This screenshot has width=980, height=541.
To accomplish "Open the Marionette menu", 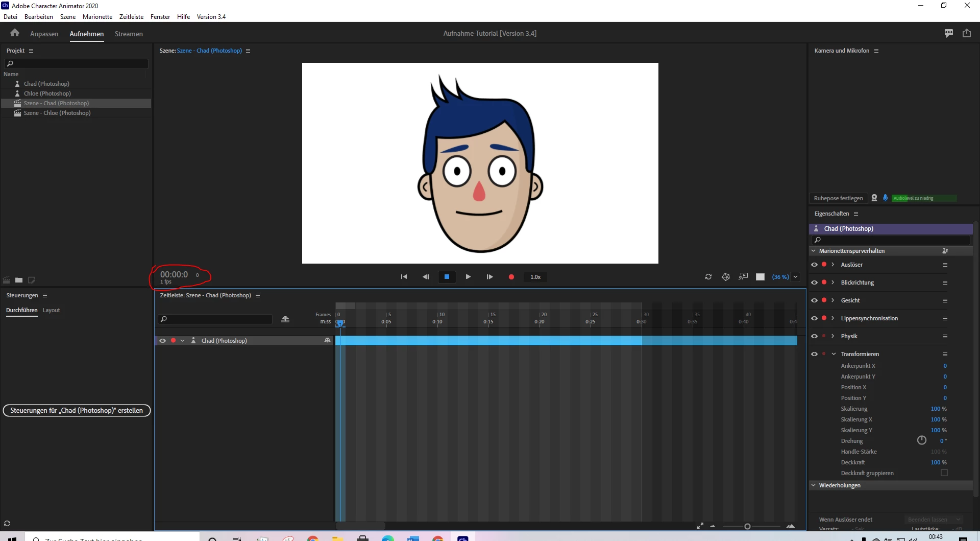I will 97,17.
